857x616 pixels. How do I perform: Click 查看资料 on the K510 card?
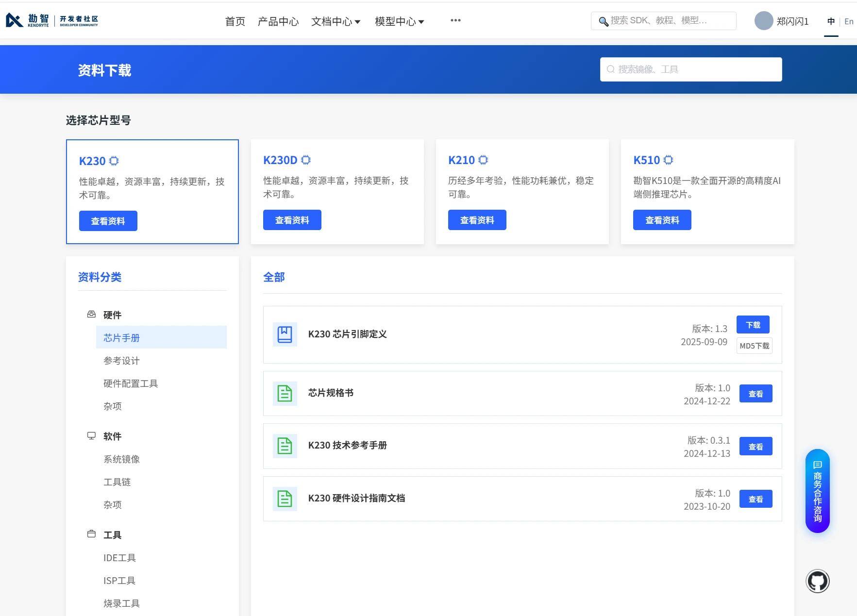tap(662, 220)
